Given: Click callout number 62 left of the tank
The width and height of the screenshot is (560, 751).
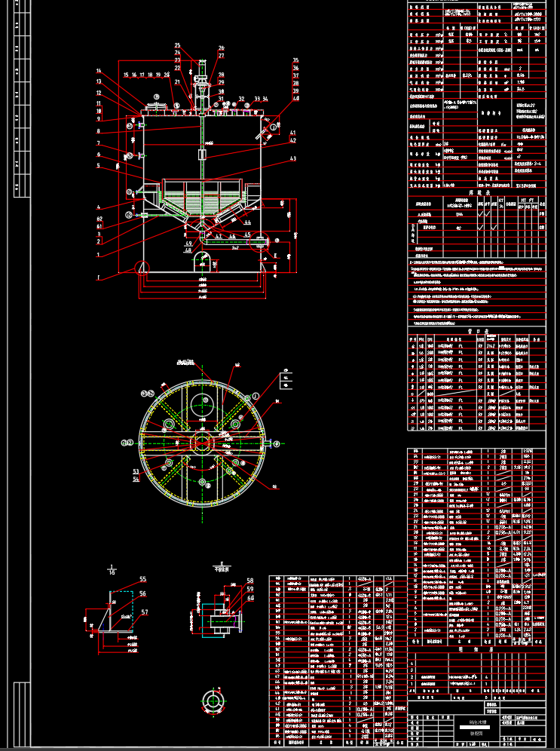Looking at the screenshot, I should point(99,219).
